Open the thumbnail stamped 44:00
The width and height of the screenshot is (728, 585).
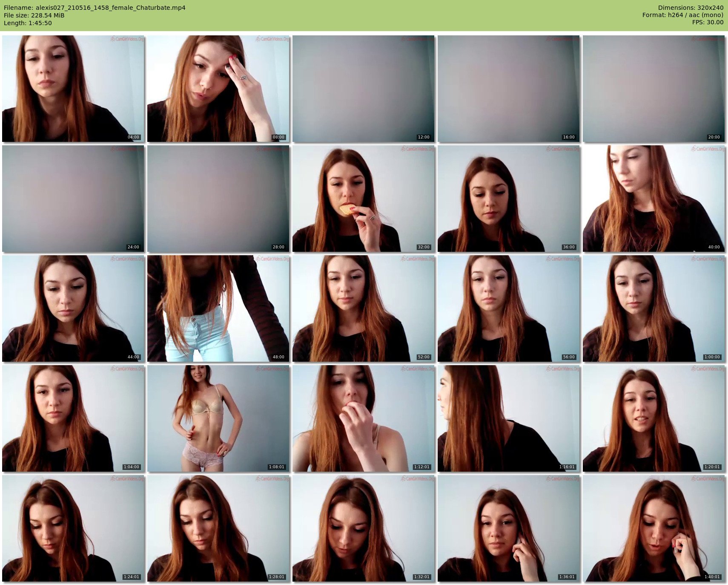[73, 308]
